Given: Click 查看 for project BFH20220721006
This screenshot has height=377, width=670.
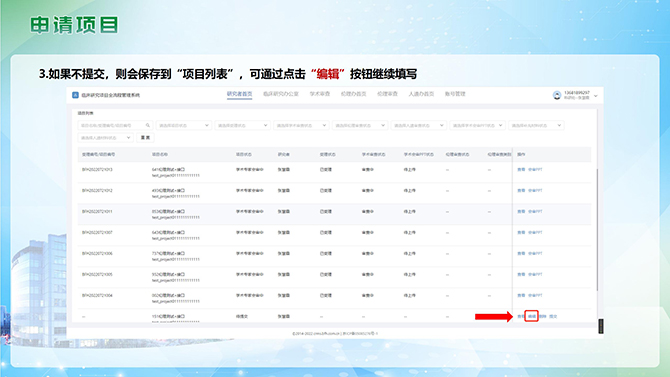Looking at the screenshot, I should click(521, 253).
